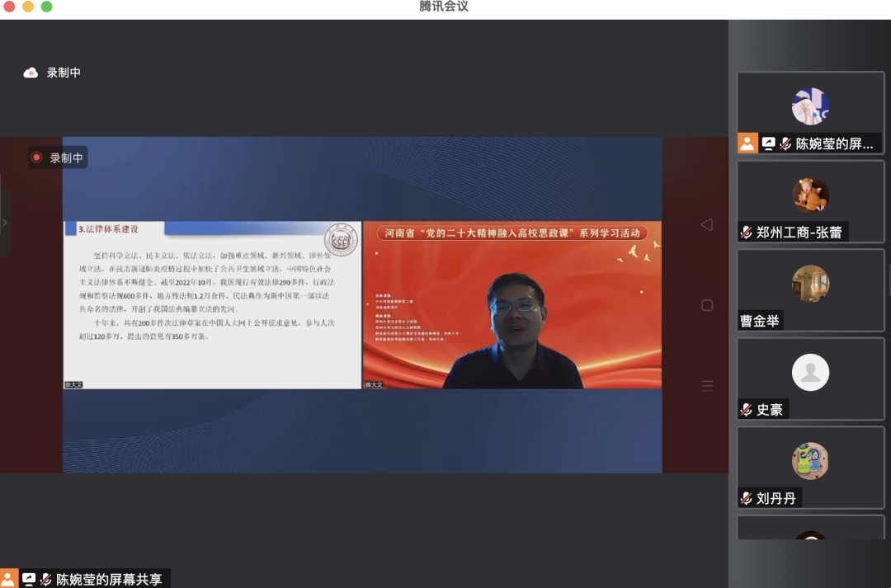Click the red record dot in shared screen
The image size is (891, 588).
(x=36, y=158)
